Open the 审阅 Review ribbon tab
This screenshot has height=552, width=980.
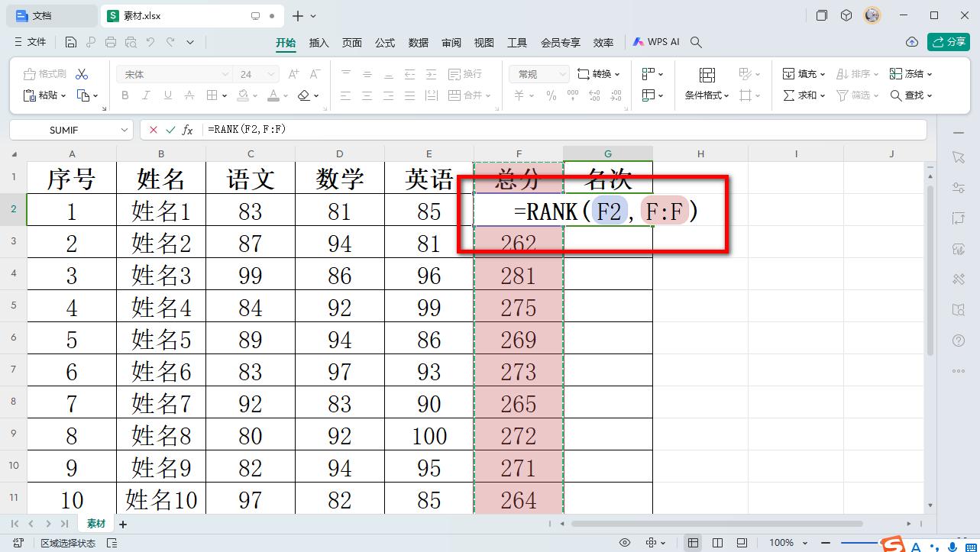[451, 43]
